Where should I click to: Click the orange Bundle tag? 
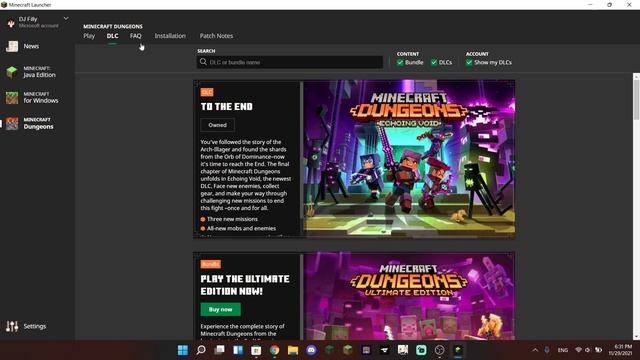click(211, 264)
